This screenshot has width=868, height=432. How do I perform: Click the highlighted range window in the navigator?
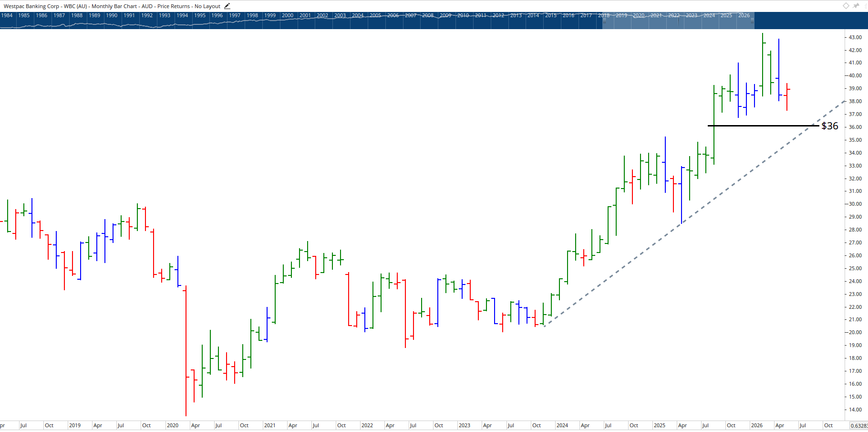pos(678,21)
